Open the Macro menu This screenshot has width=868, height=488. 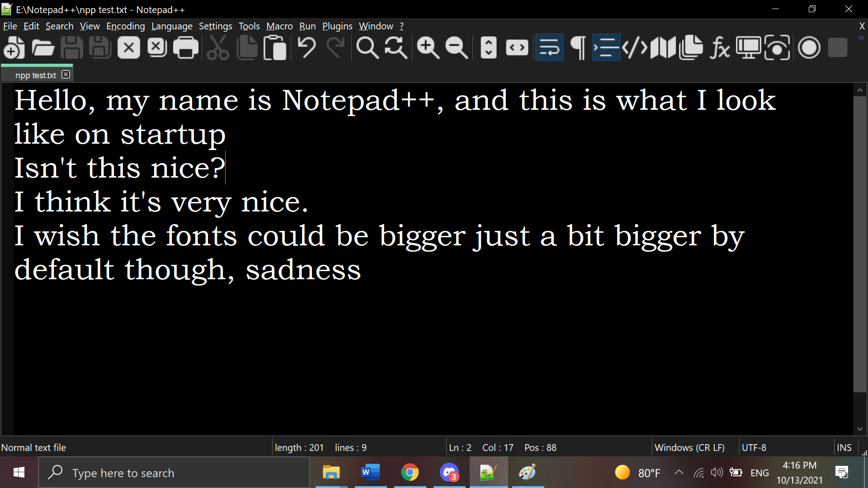click(x=279, y=26)
